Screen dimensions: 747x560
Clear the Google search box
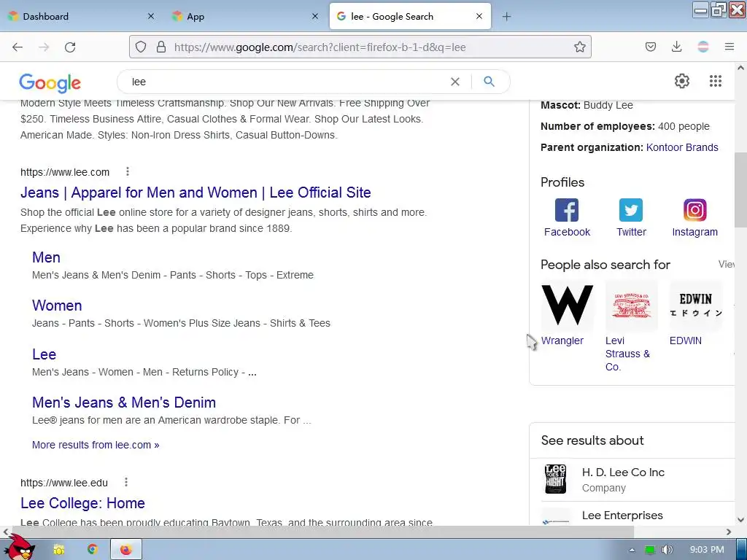tap(455, 82)
